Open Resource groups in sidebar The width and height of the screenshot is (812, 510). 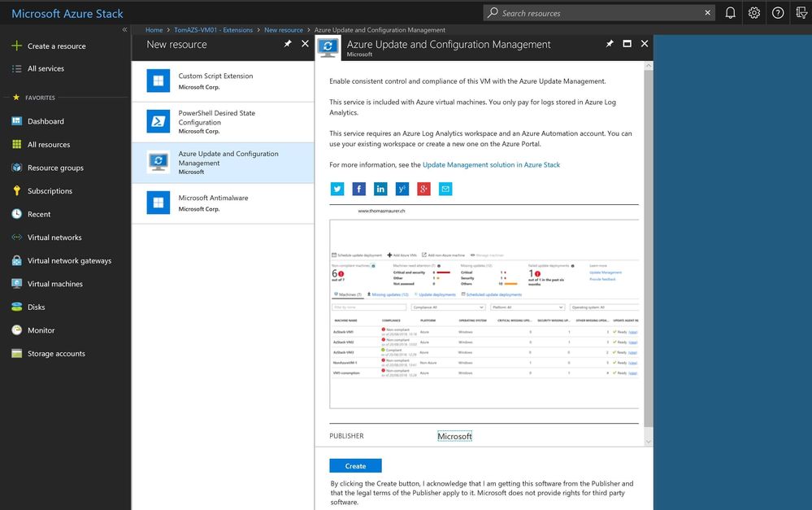pyautogui.click(x=55, y=168)
